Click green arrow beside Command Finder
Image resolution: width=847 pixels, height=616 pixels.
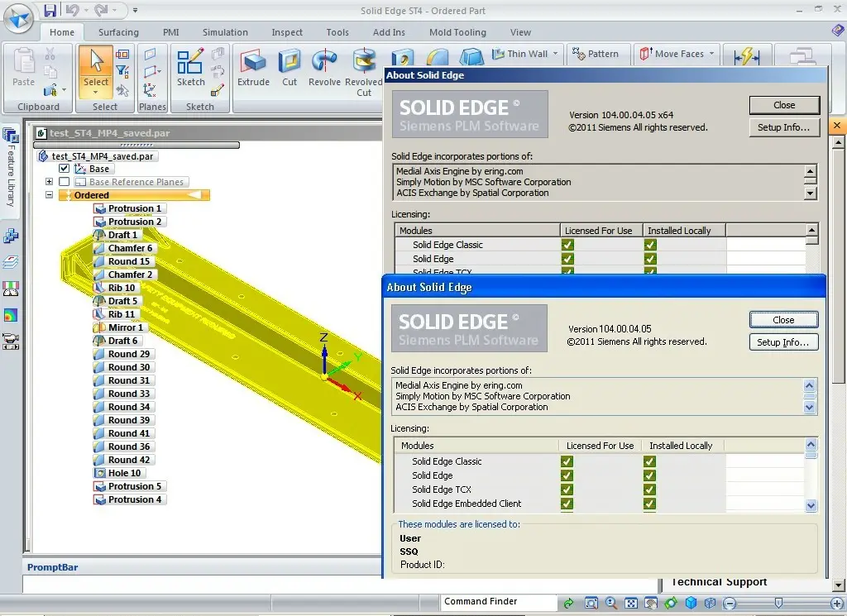tap(568, 603)
